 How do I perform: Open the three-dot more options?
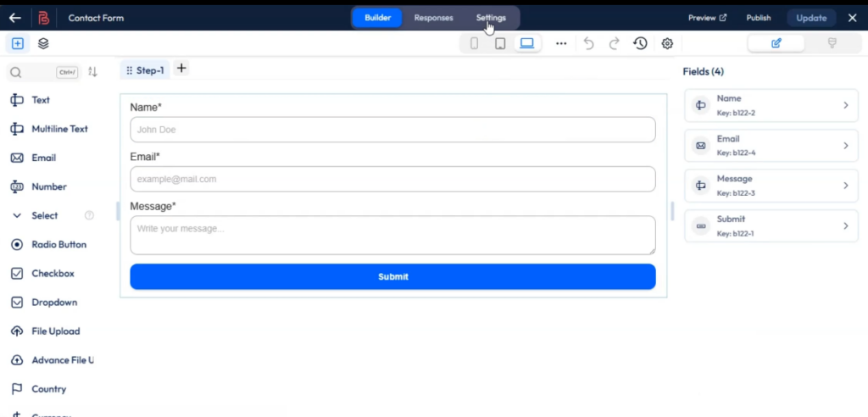click(x=561, y=43)
